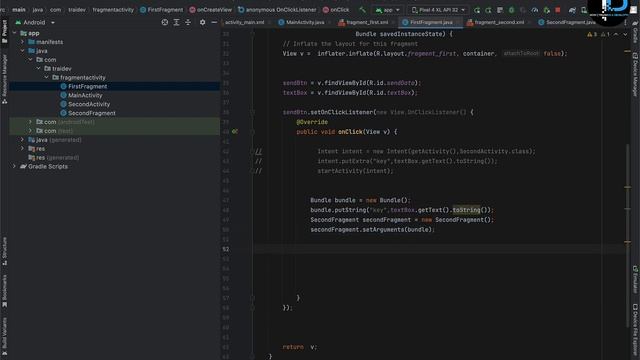The height and width of the screenshot is (360, 640).
Task: Open the Structure tool window
Action: click(x=4, y=251)
